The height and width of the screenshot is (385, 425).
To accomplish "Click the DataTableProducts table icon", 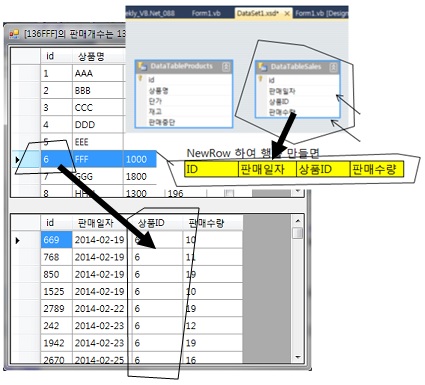I will tap(143, 66).
